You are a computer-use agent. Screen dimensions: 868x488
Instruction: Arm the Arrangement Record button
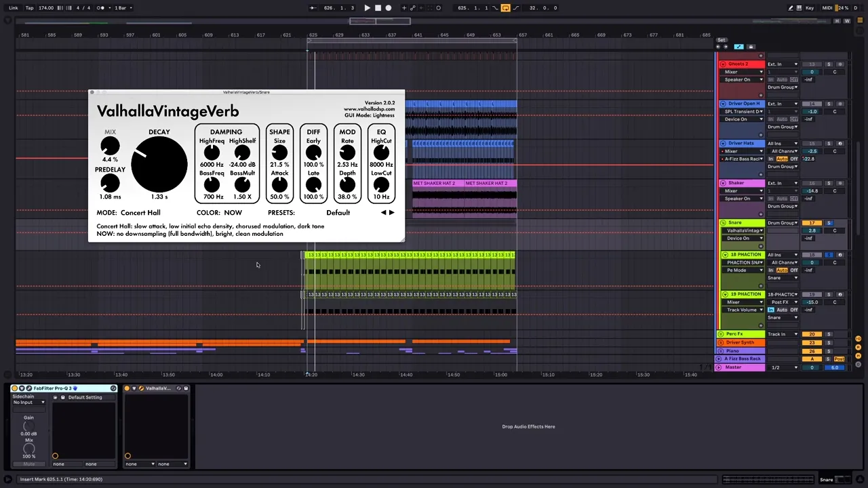tap(389, 8)
